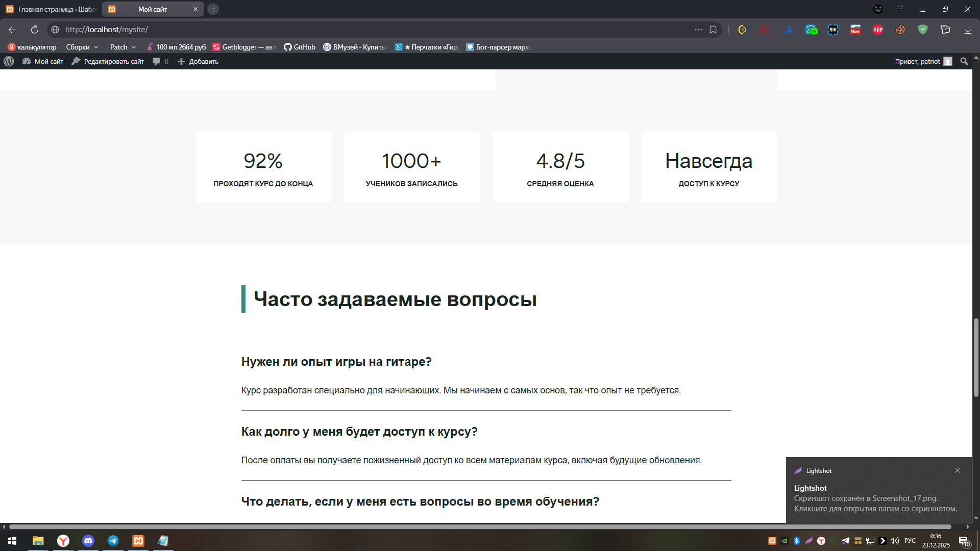This screenshot has width=980, height=551.
Task: Open Telegram from the taskbar
Action: 113,541
